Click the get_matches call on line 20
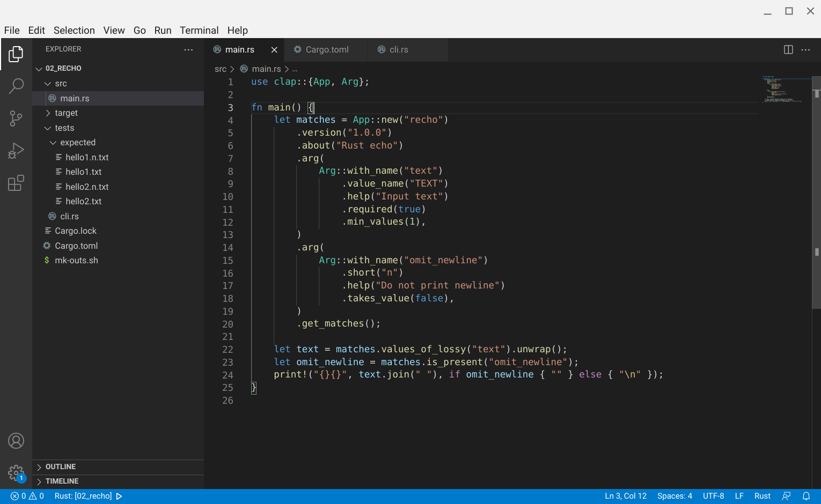 click(333, 324)
